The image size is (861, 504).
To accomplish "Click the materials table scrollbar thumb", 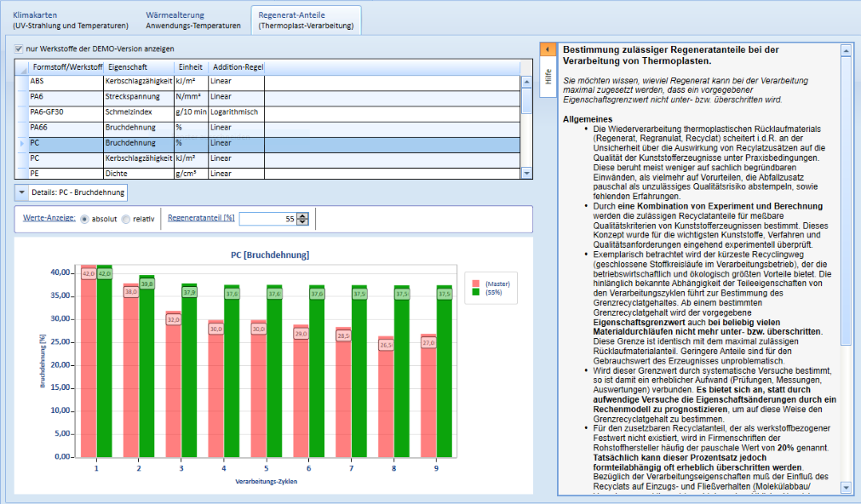I will [x=526, y=100].
